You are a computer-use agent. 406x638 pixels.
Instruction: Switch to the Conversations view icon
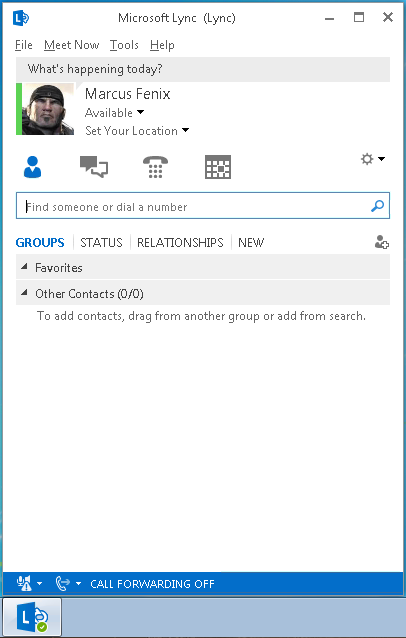coord(94,167)
